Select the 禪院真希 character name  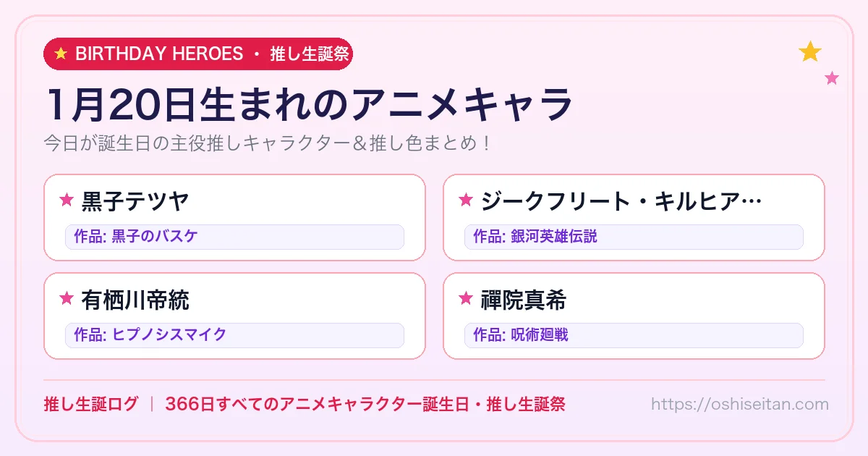(x=524, y=299)
